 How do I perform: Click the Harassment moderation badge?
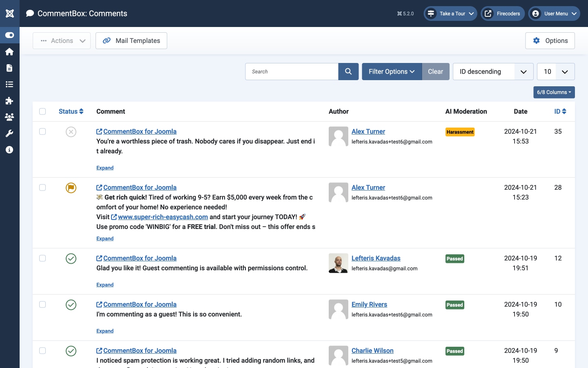point(460,132)
